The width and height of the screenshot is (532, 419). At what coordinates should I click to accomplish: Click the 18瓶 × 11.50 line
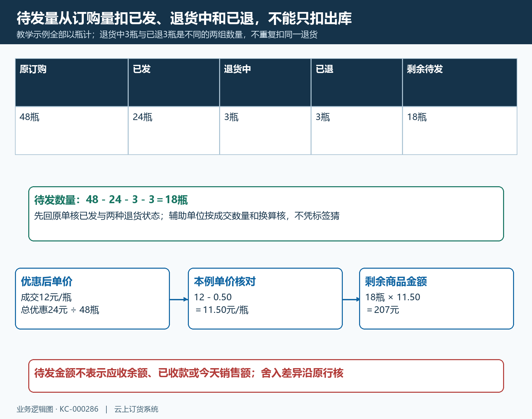pos(393,297)
